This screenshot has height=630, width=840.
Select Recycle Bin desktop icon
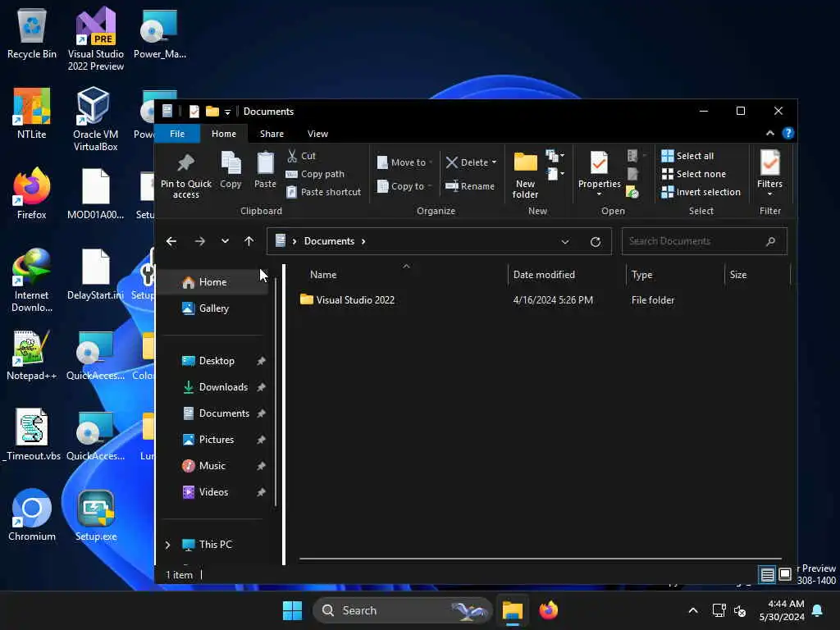pos(32,33)
